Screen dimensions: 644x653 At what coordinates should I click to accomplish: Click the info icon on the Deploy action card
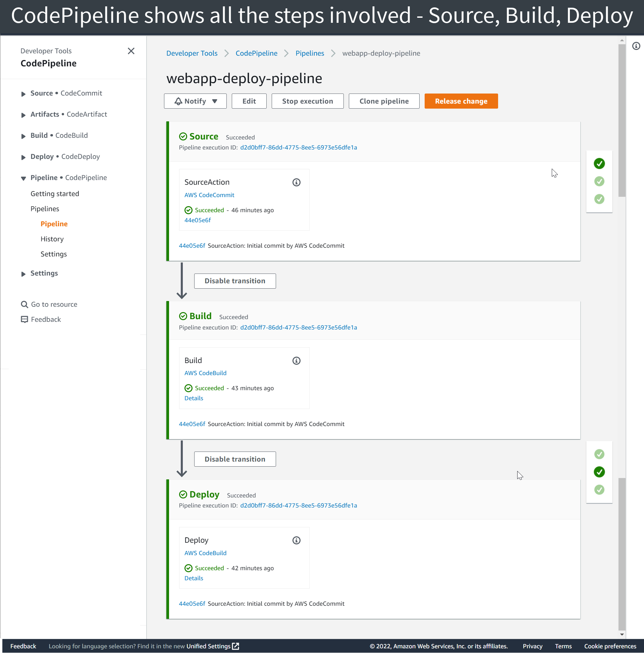[296, 540]
